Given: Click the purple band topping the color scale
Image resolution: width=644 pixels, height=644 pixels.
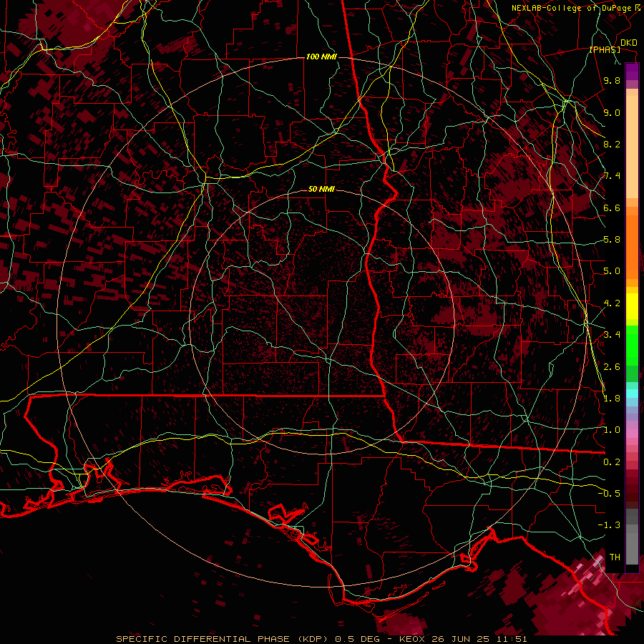Looking at the screenshot, I should pos(632,72).
